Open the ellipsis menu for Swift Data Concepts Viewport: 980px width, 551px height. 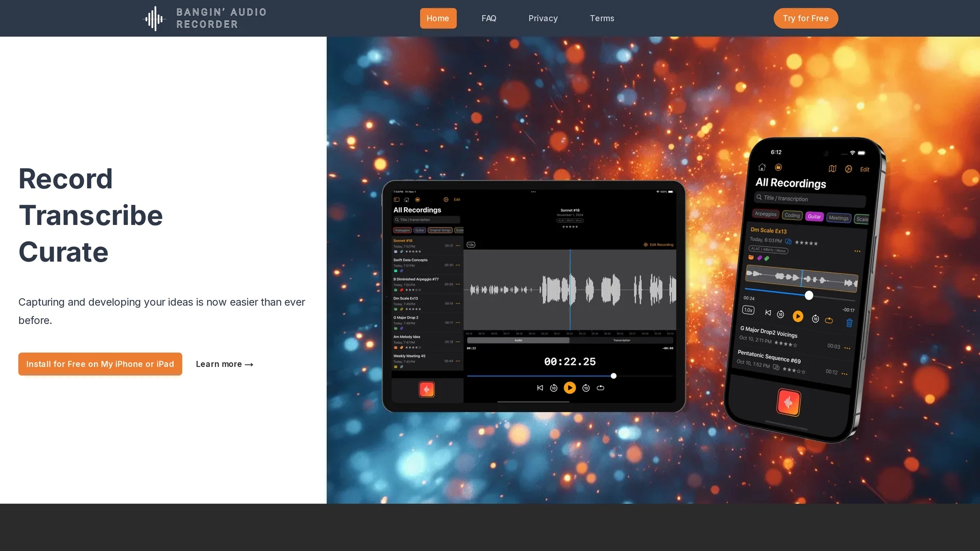[458, 265]
